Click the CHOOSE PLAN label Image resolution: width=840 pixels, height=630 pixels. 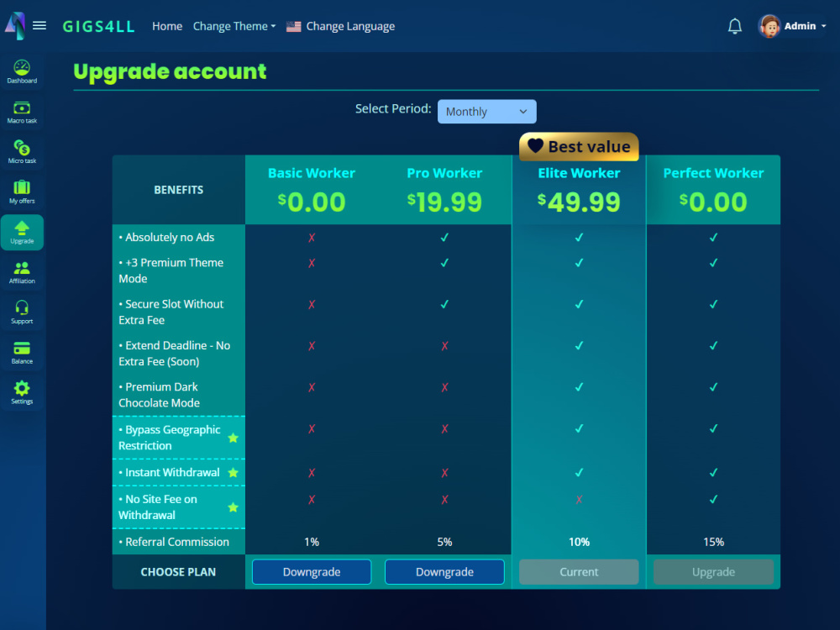pos(178,571)
